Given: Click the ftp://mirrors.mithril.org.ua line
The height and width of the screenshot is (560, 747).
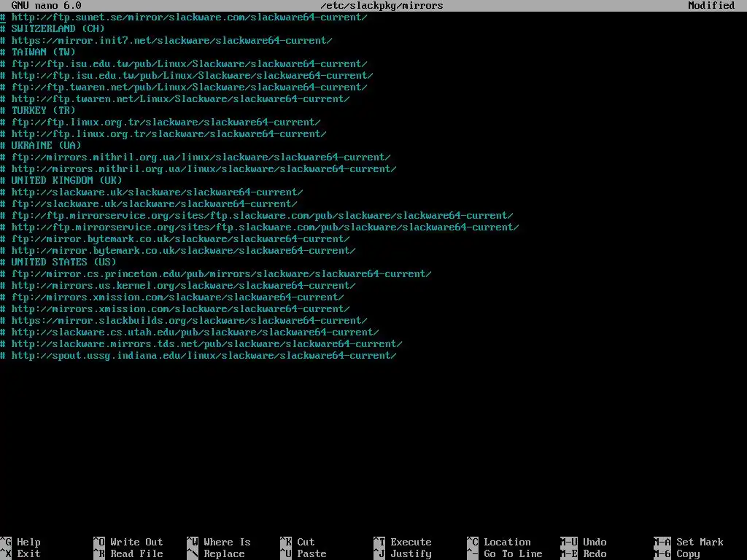Looking at the screenshot, I should (x=196, y=157).
